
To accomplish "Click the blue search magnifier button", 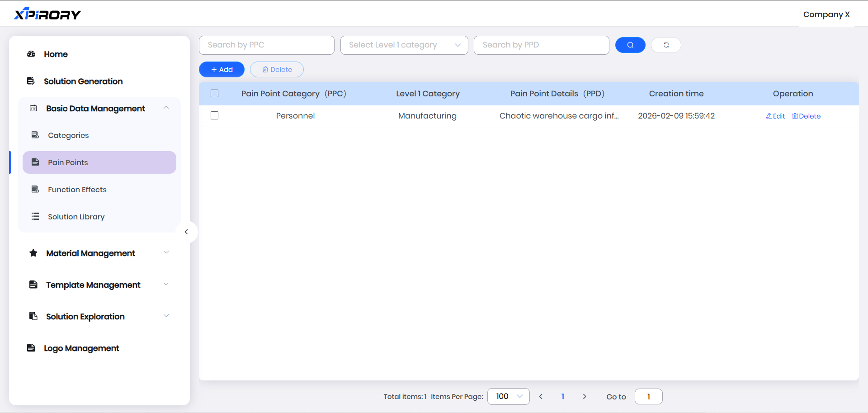I will pos(630,45).
